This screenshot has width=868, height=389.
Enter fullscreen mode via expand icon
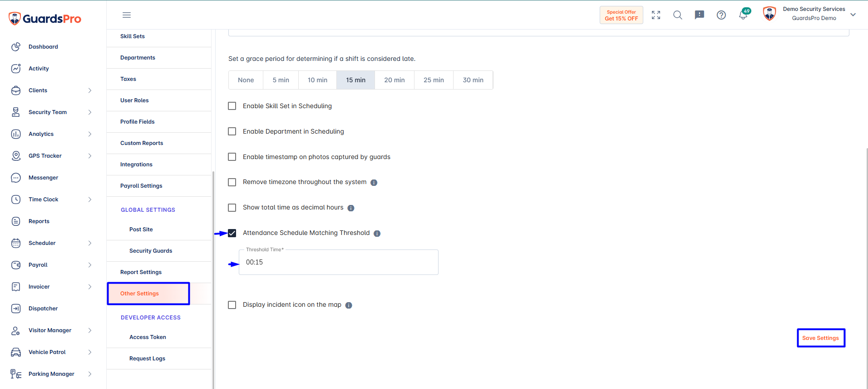click(656, 15)
